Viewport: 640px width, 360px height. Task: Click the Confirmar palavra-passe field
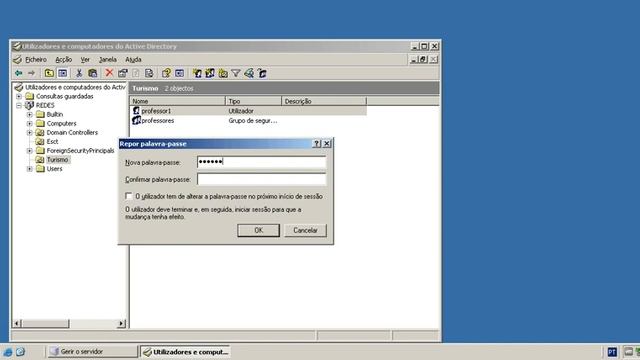point(261,179)
